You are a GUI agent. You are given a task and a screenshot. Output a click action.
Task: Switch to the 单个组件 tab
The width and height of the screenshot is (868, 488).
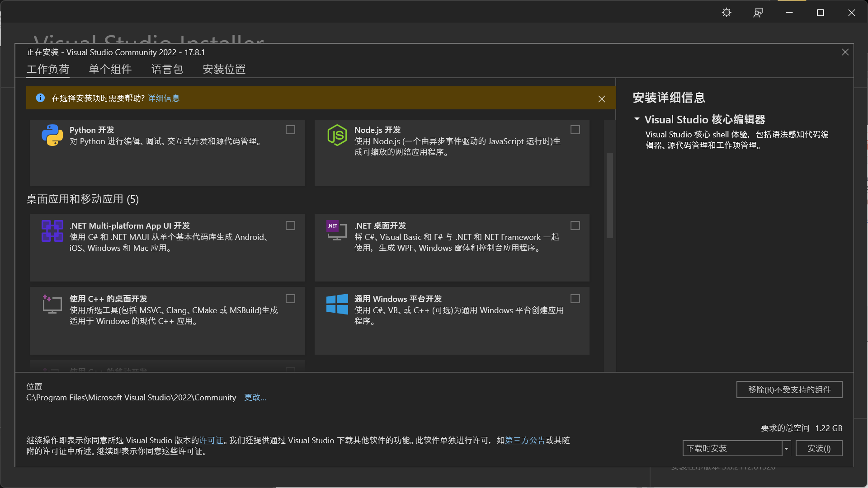tap(110, 70)
